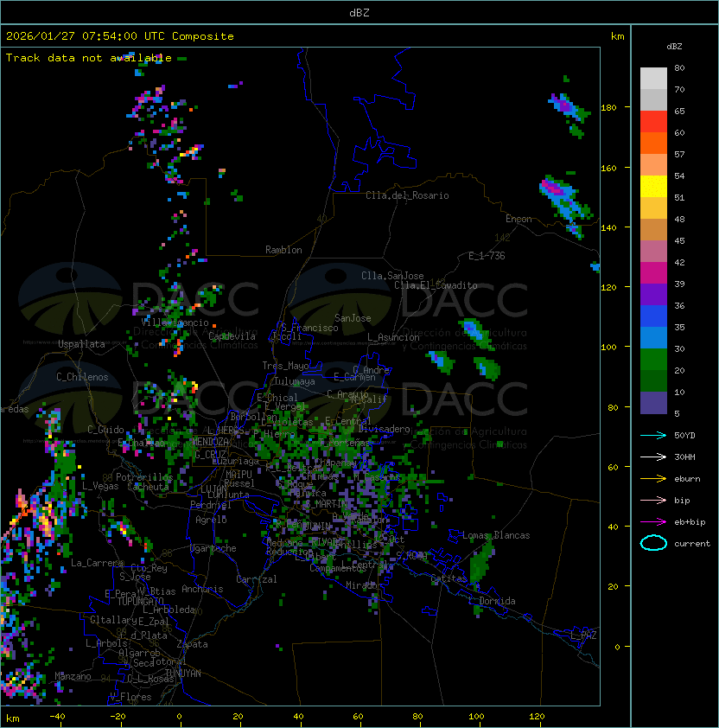Click the 2026/01/27 07:54:00 UTC Composite timestamp
719x728 pixels.
pos(120,36)
